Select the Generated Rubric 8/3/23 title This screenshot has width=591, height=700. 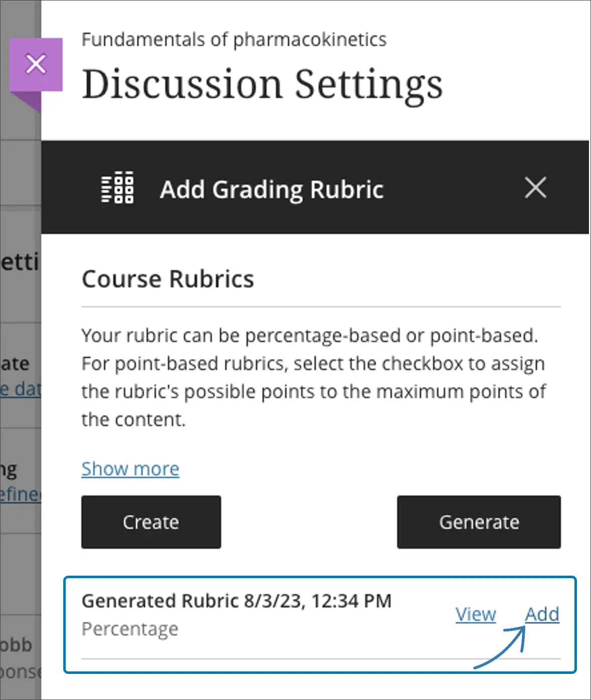[236, 601]
